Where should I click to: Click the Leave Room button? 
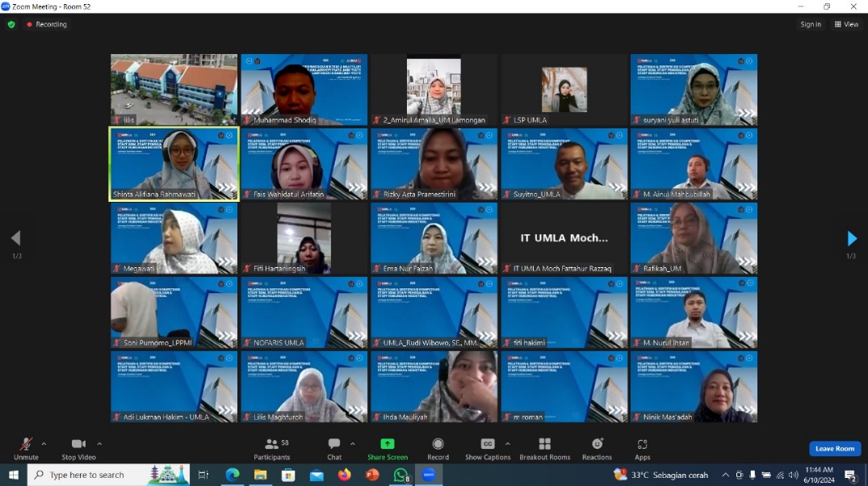click(835, 449)
